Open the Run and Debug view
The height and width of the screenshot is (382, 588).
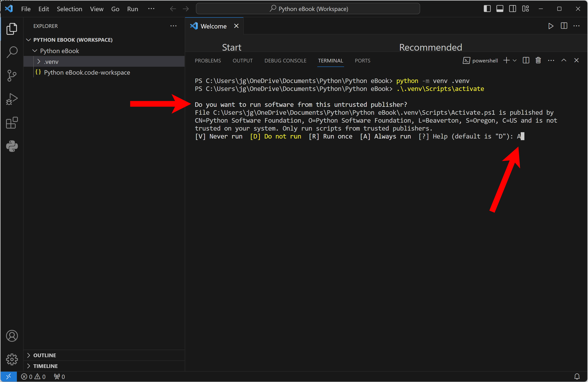coord(12,99)
